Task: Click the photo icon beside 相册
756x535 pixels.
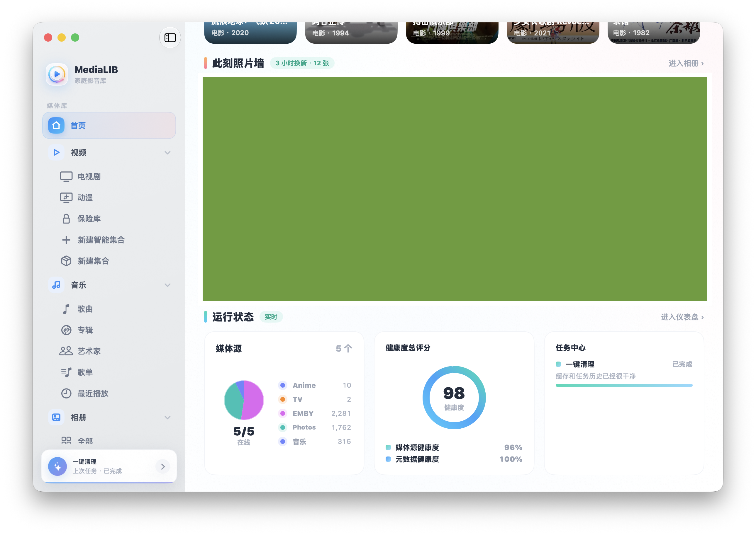Action: pyautogui.click(x=56, y=418)
